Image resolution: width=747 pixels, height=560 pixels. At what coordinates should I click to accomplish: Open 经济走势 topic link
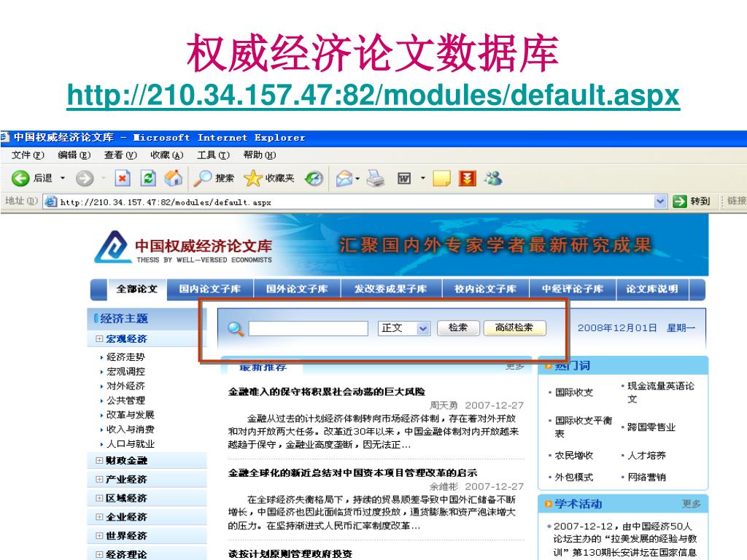click(125, 357)
